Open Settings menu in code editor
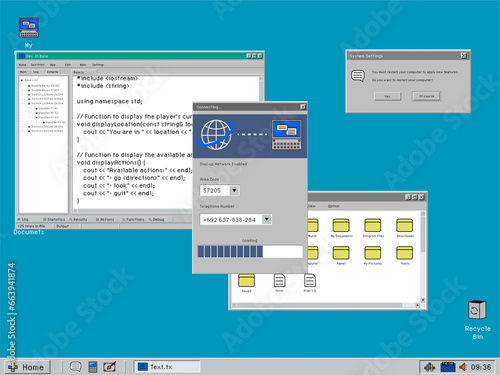Viewport: 500px width, 375px height. (98, 65)
